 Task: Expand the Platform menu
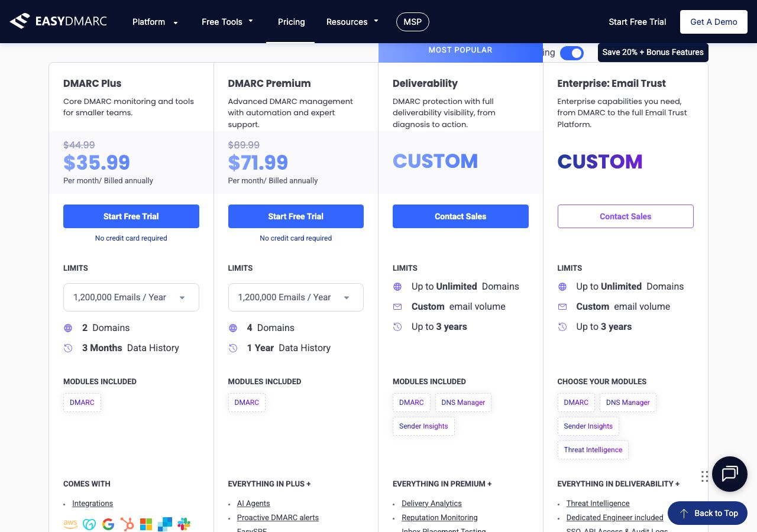coord(155,22)
